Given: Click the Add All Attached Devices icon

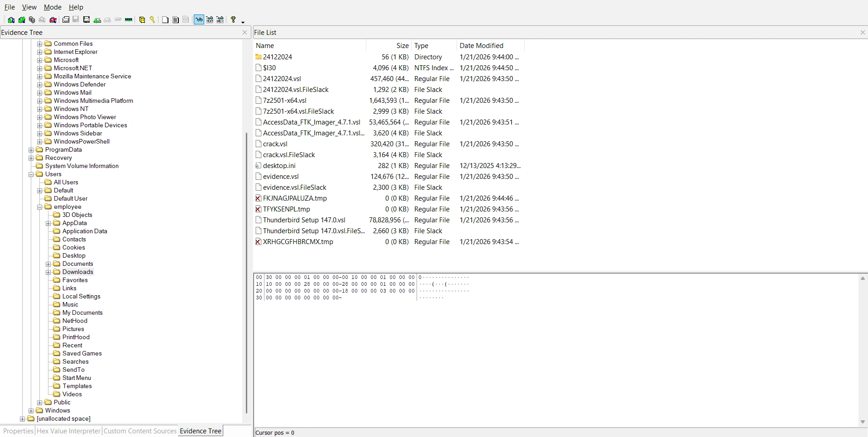Looking at the screenshot, I should click(21, 19).
